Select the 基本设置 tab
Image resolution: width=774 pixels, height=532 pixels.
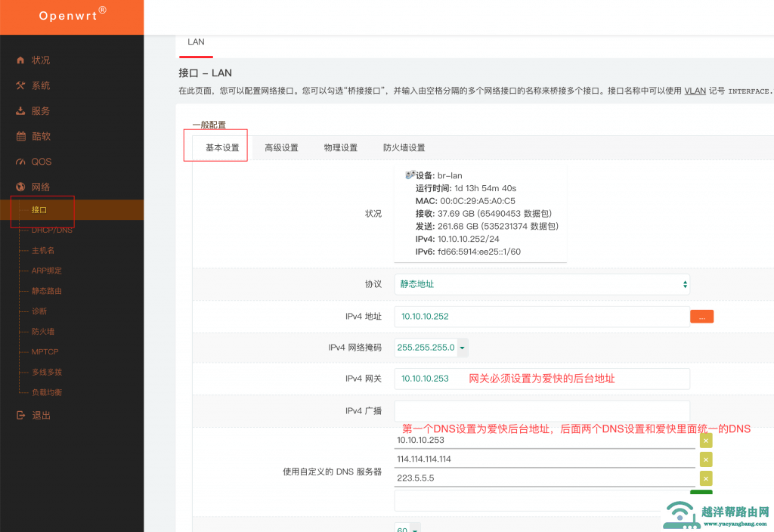click(222, 147)
